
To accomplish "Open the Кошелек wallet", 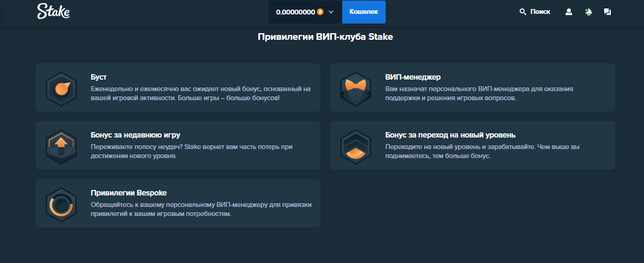I will tap(363, 11).
